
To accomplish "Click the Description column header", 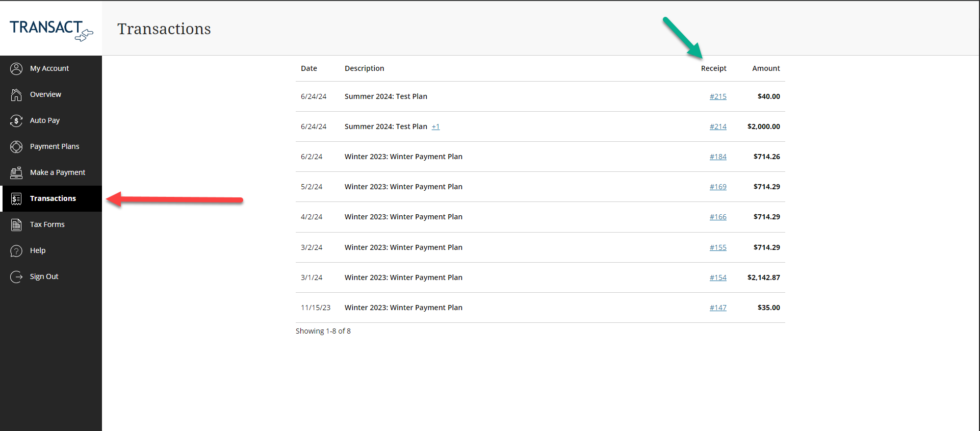I will click(x=365, y=68).
